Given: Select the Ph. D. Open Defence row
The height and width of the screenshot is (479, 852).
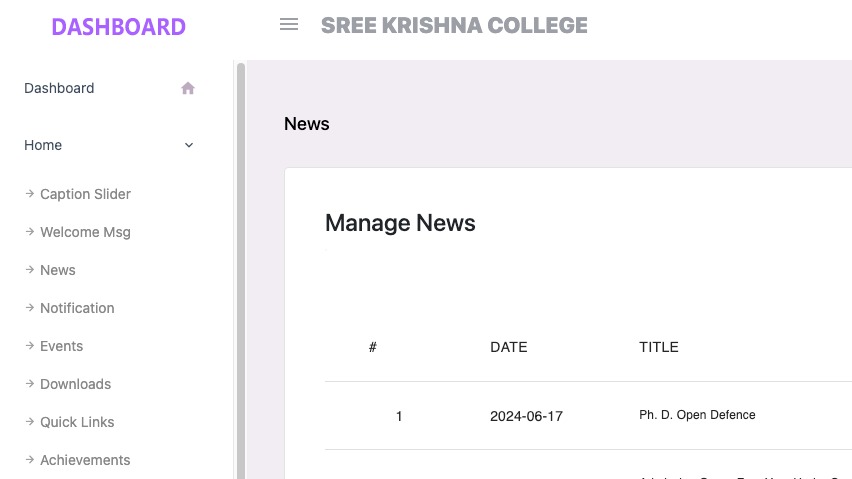Looking at the screenshot, I should (588, 415).
